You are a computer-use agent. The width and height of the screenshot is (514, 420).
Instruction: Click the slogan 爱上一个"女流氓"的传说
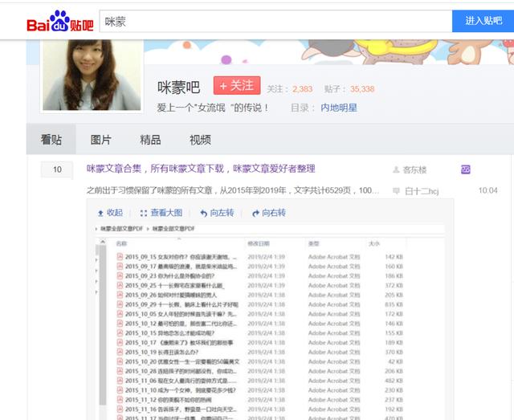point(213,108)
